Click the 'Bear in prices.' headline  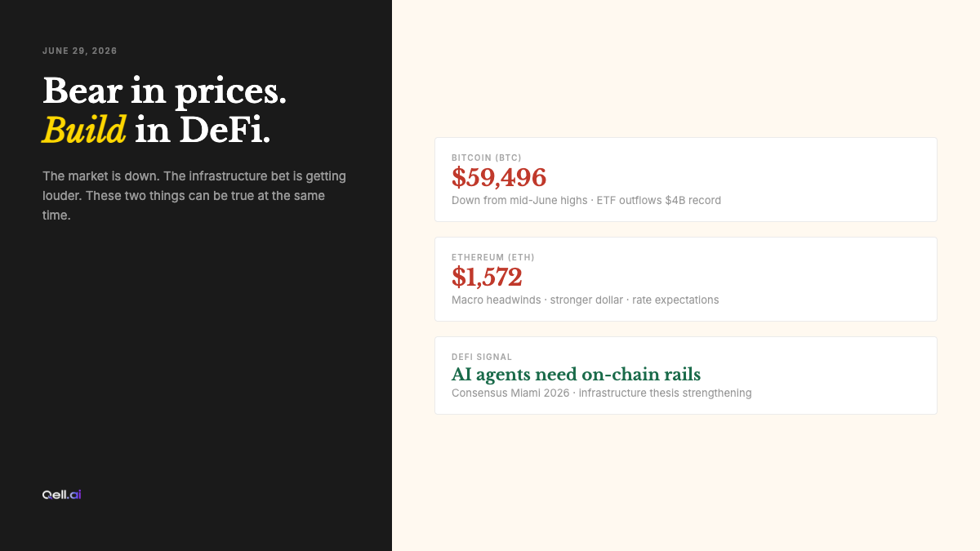pyautogui.click(x=165, y=91)
